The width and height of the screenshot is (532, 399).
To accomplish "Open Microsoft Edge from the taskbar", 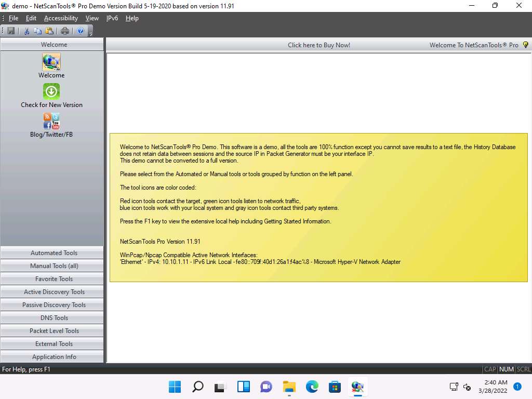I will (x=312, y=387).
